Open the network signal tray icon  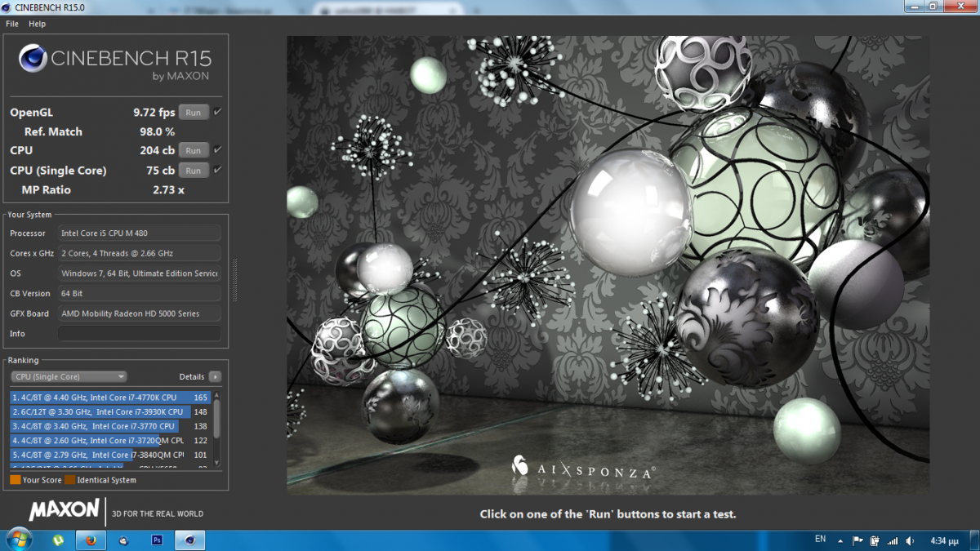pos(892,540)
